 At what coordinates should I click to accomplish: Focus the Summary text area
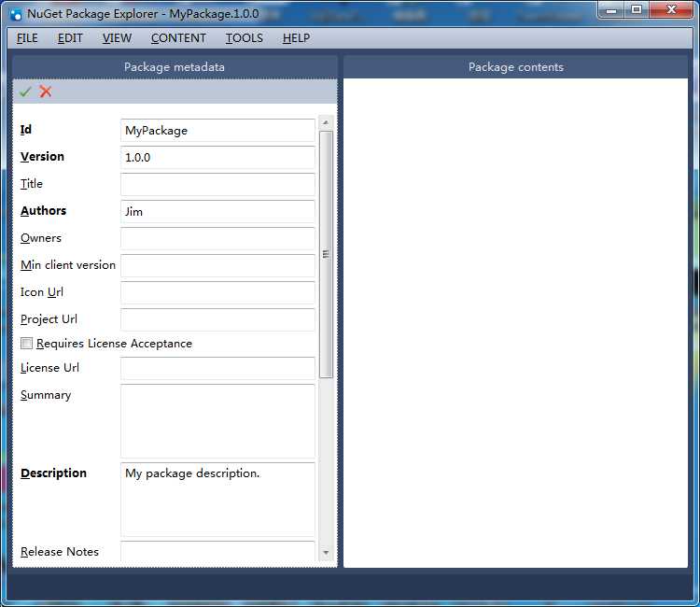217,421
